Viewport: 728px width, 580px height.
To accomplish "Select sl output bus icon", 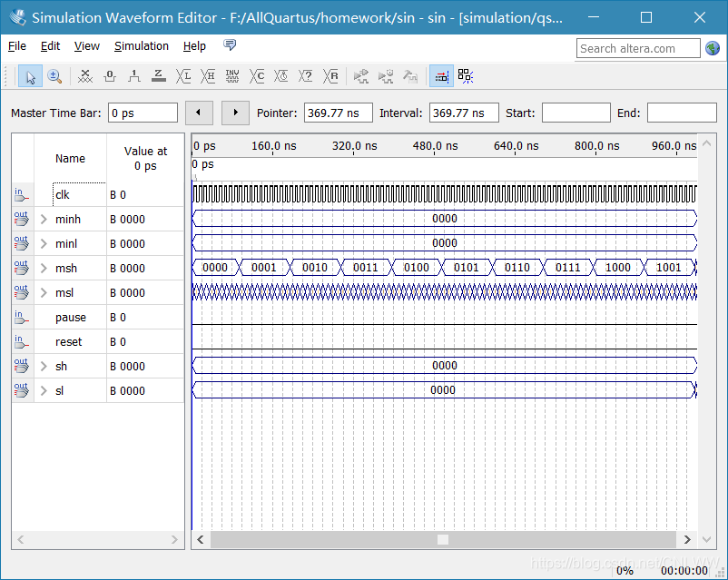I will coord(22,390).
